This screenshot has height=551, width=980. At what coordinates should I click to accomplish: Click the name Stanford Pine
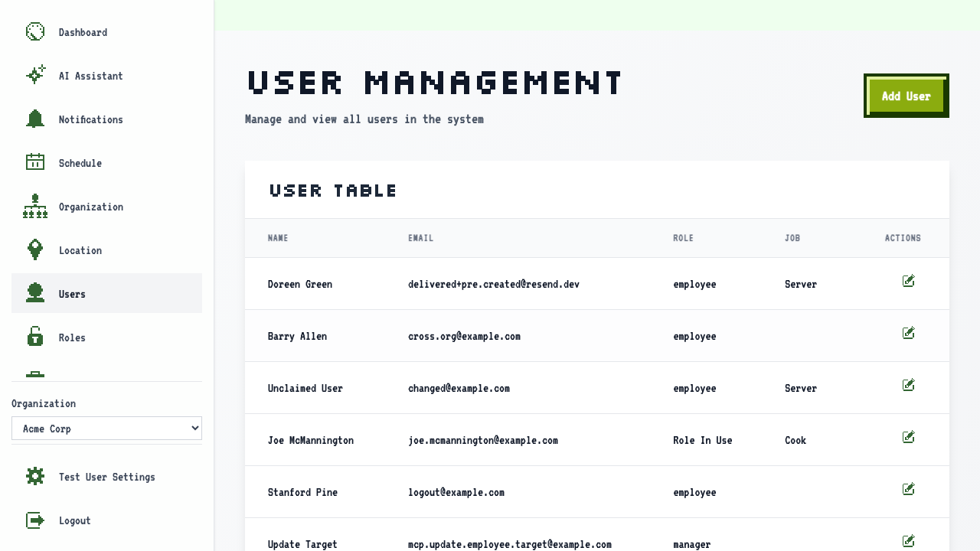point(302,492)
